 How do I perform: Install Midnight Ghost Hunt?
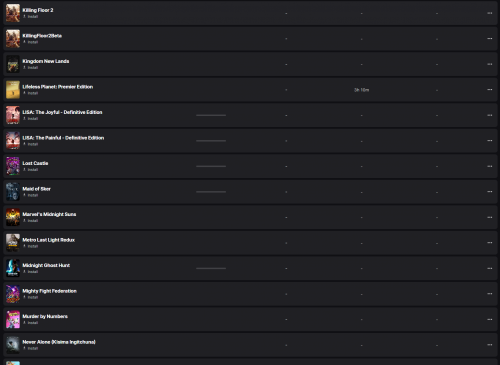pyautogui.click(x=30, y=272)
